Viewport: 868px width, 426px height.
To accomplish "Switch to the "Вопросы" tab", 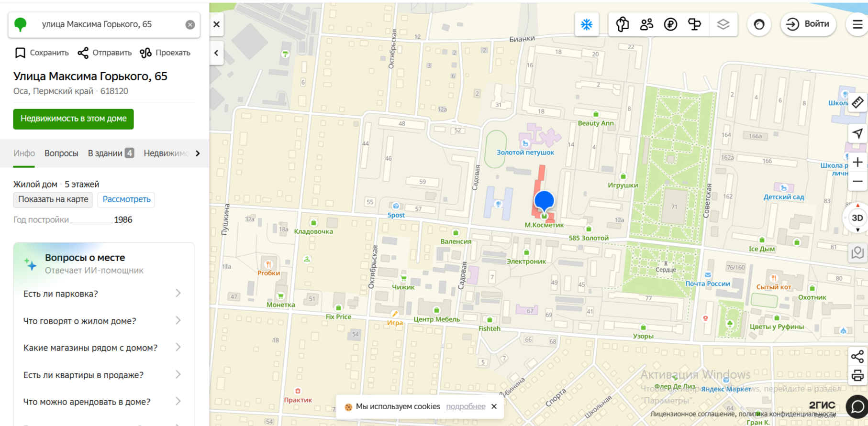I will coord(61,153).
